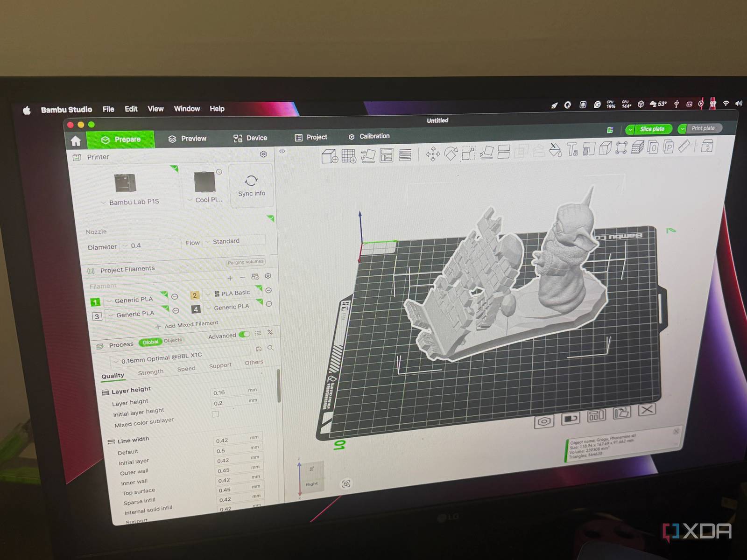Viewport: 747px width, 560px height.
Task: Select the Measure ruler tool
Action: point(684,146)
